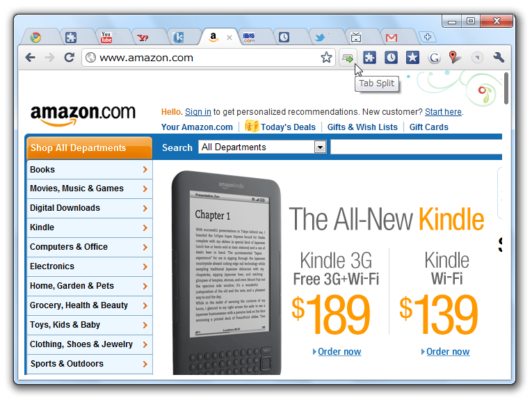This screenshot has width=532, height=400.
Task: Click Order now under Kindle 3G
Action: (339, 351)
